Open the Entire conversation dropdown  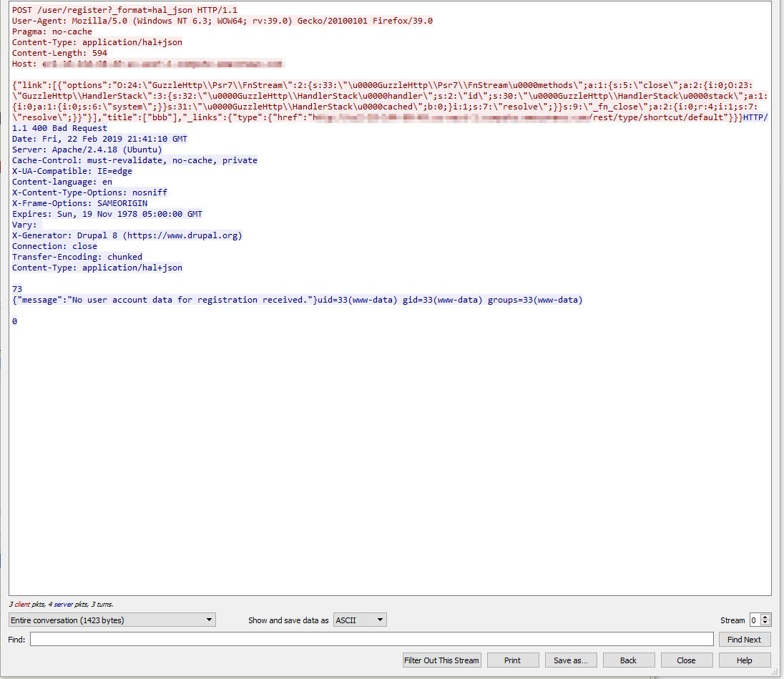(x=112, y=620)
